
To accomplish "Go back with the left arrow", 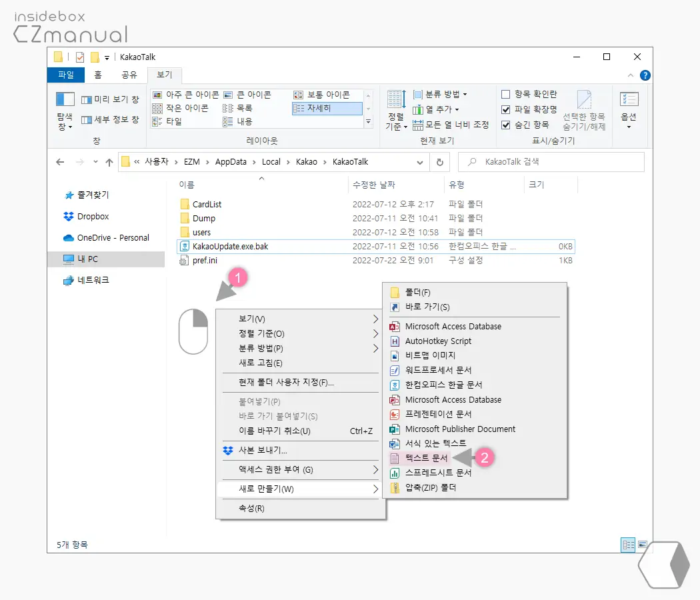I will (60, 162).
